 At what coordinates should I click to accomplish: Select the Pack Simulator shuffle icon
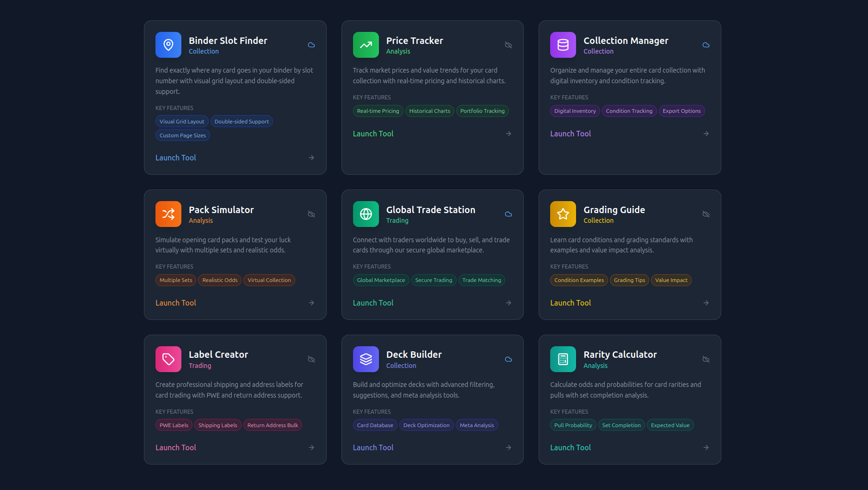pos(168,214)
